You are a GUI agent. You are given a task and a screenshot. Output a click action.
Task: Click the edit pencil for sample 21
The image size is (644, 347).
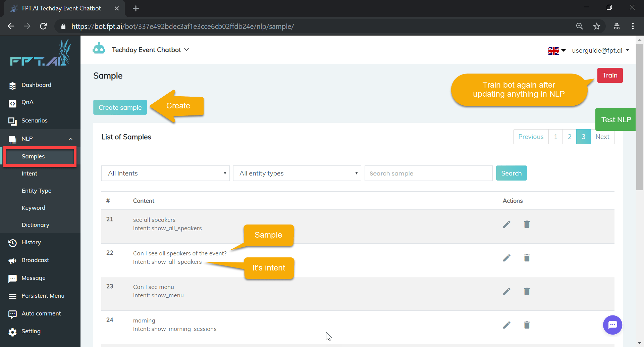[x=506, y=224]
